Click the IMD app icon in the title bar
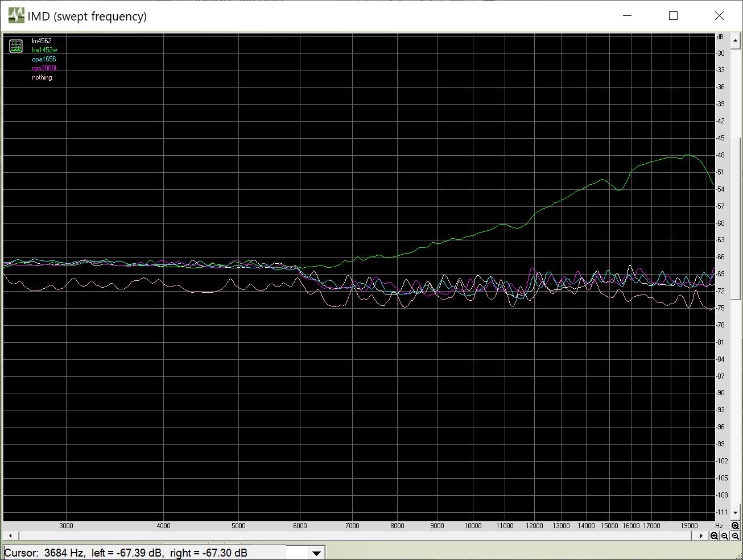 16,16
